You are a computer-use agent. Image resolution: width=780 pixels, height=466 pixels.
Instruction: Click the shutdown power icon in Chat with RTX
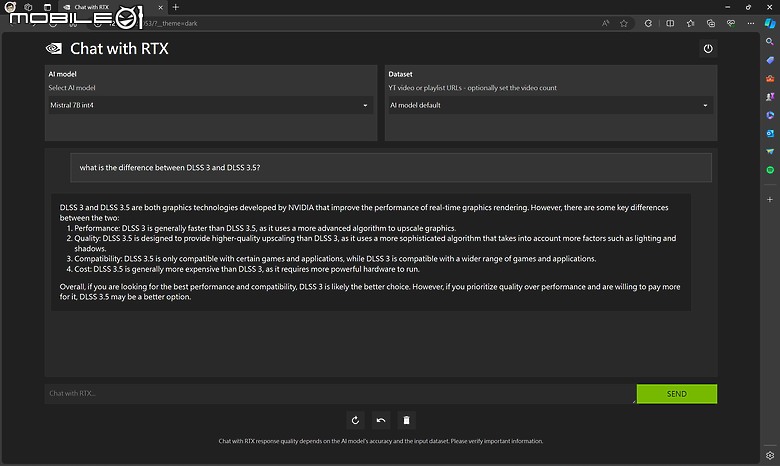click(708, 49)
